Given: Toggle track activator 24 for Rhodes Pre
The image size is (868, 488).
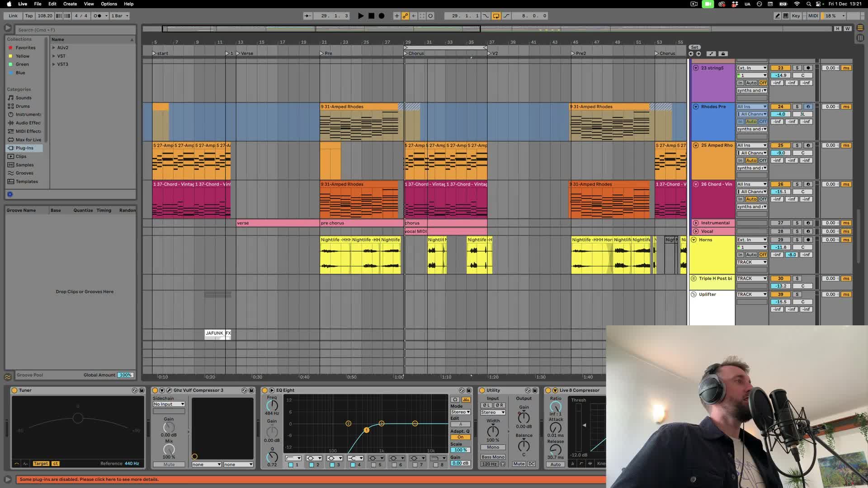Looking at the screenshot, I should (x=780, y=107).
